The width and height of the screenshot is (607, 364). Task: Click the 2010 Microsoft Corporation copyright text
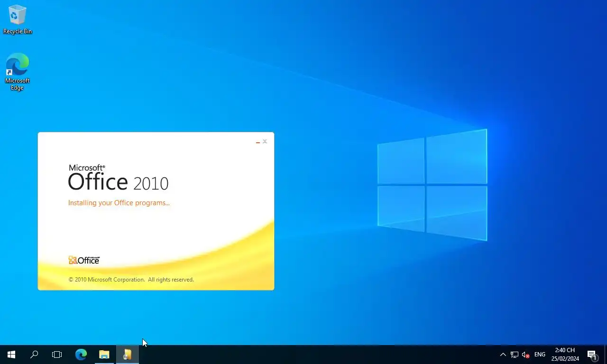(131, 280)
